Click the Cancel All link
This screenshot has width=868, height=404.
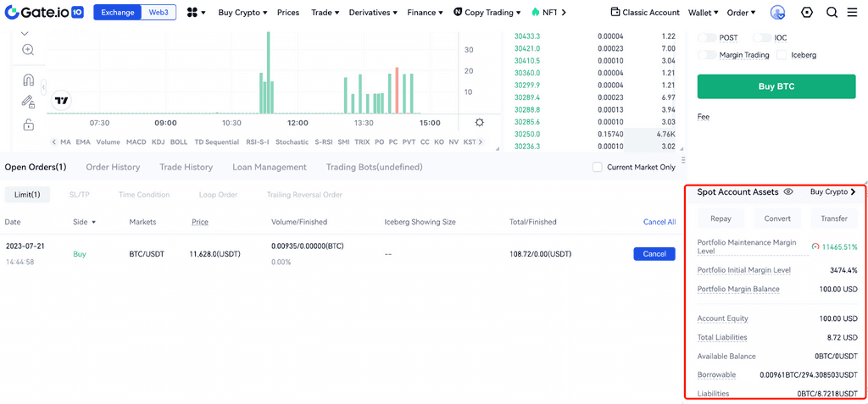(x=659, y=222)
